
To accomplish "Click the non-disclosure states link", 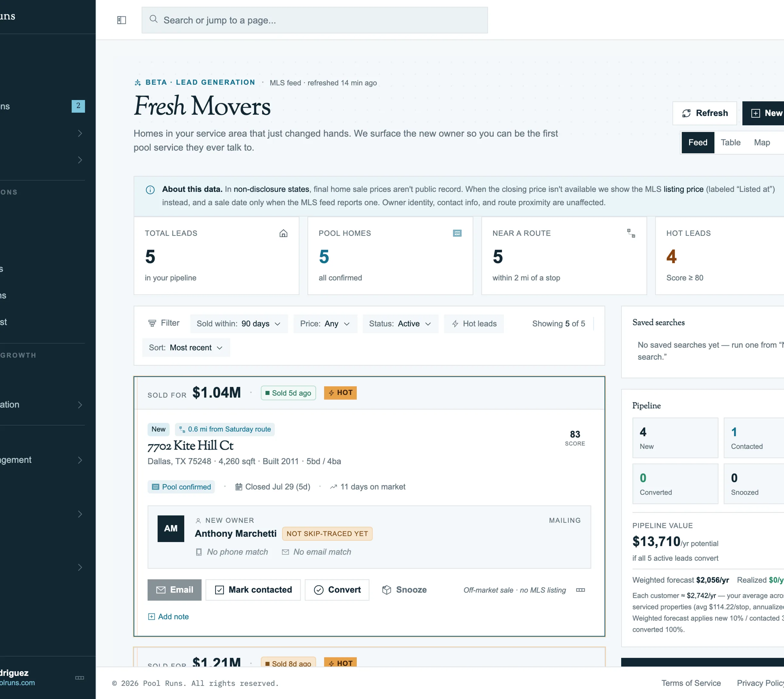I will pyautogui.click(x=271, y=189).
